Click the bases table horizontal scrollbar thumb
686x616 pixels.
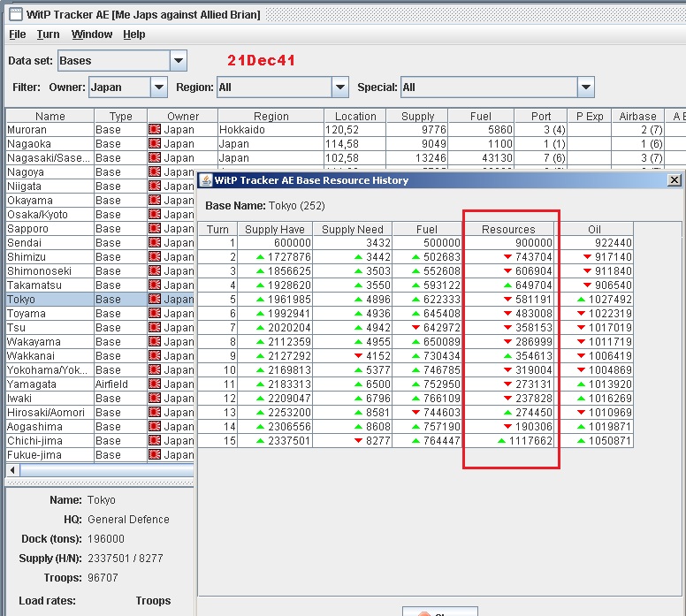tap(107, 470)
